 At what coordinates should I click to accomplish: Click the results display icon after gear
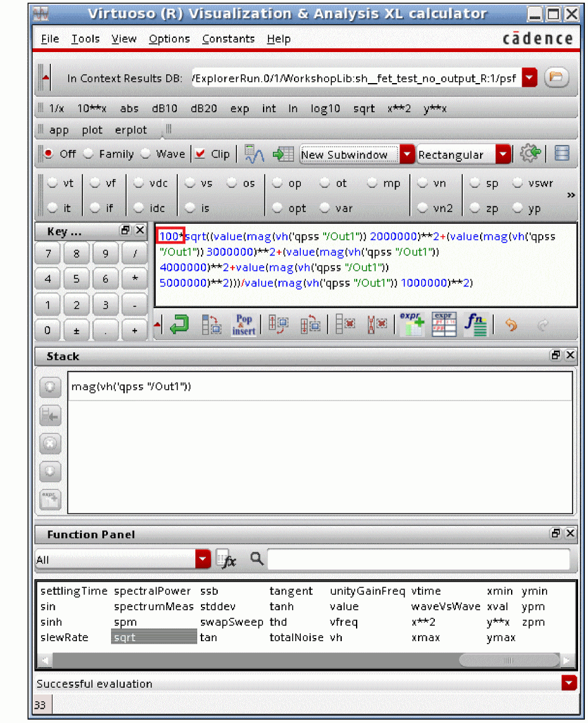click(562, 154)
